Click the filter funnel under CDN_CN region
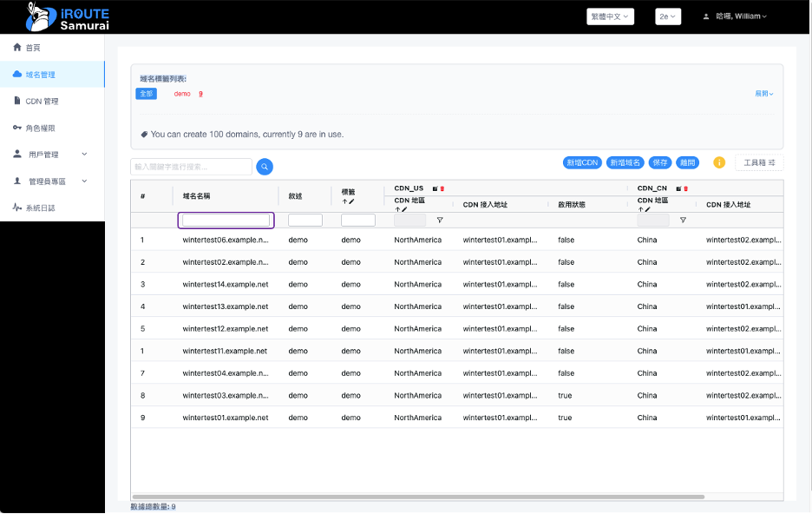The image size is (812, 514). tap(683, 221)
